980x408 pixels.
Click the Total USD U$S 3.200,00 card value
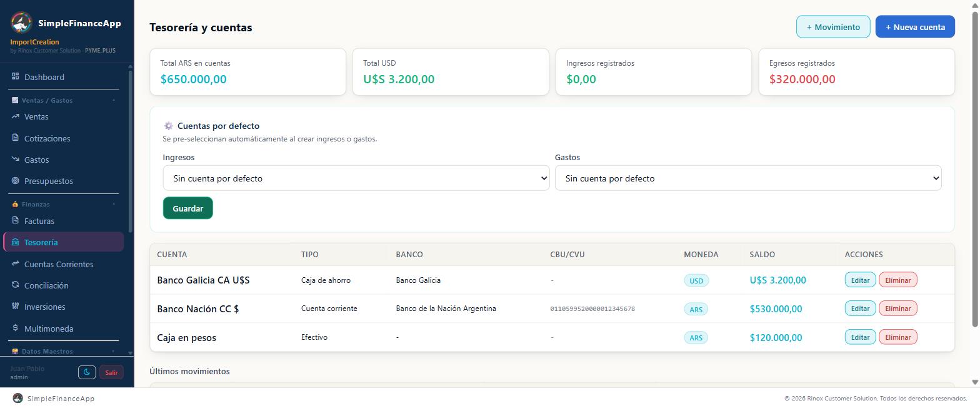[399, 79]
